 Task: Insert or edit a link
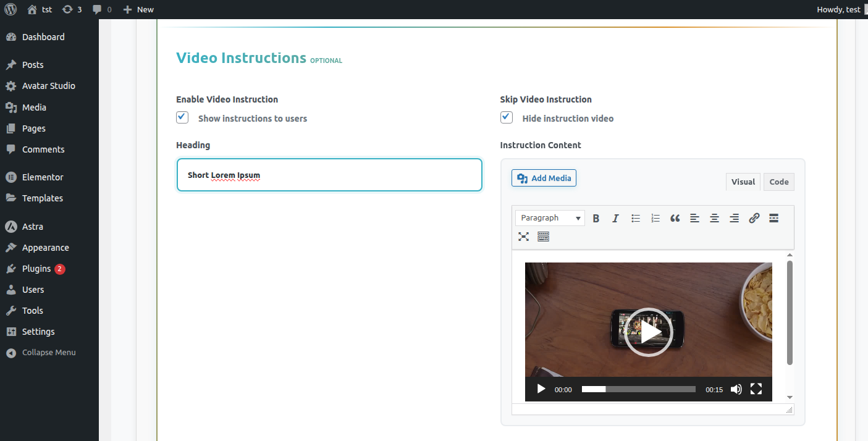(754, 218)
